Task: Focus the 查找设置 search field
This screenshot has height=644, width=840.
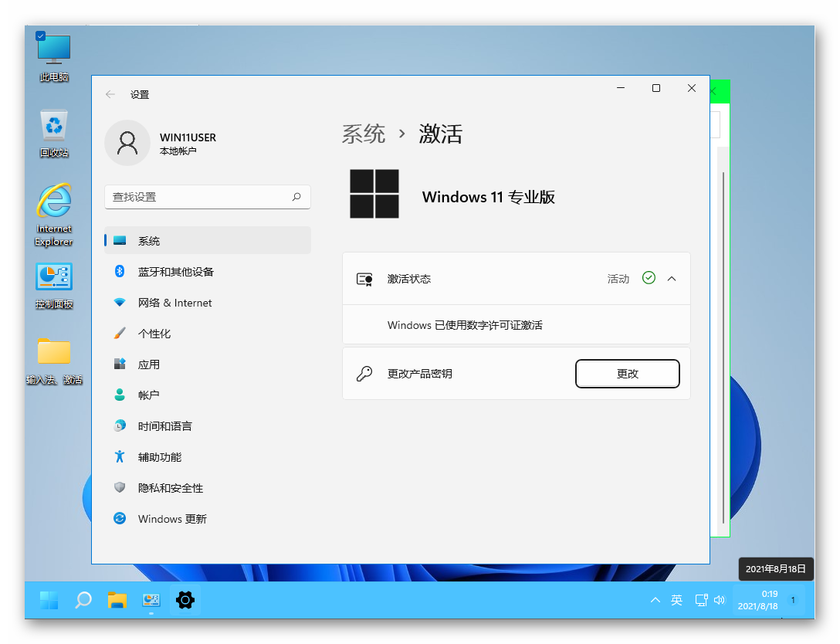Action: coord(208,197)
